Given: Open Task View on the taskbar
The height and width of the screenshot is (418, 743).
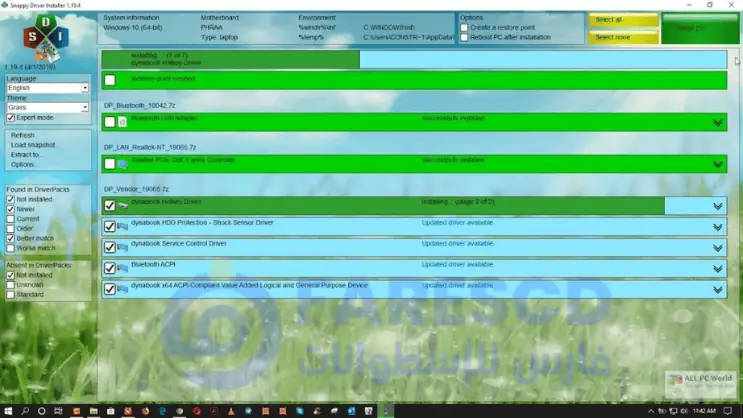Looking at the screenshot, I should (58, 411).
